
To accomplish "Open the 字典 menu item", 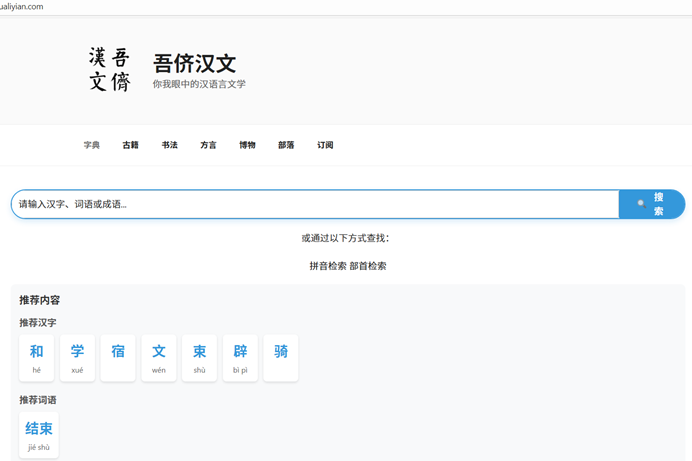I will point(92,145).
